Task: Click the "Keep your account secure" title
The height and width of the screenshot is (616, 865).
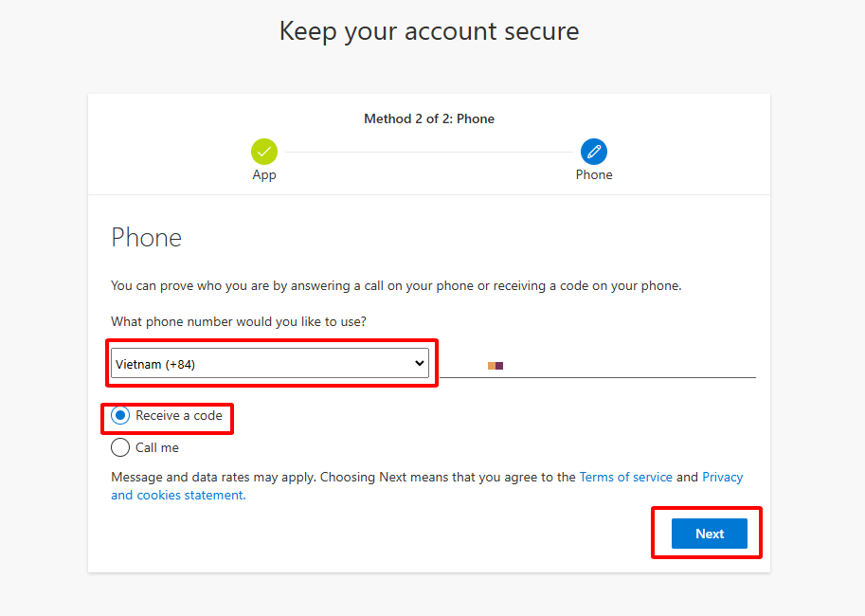Action: [x=429, y=31]
